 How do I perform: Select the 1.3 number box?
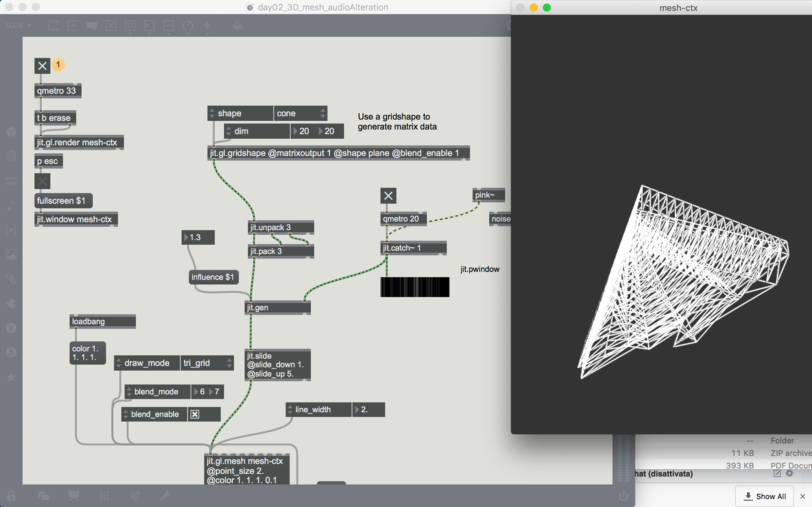pos(198,237)
